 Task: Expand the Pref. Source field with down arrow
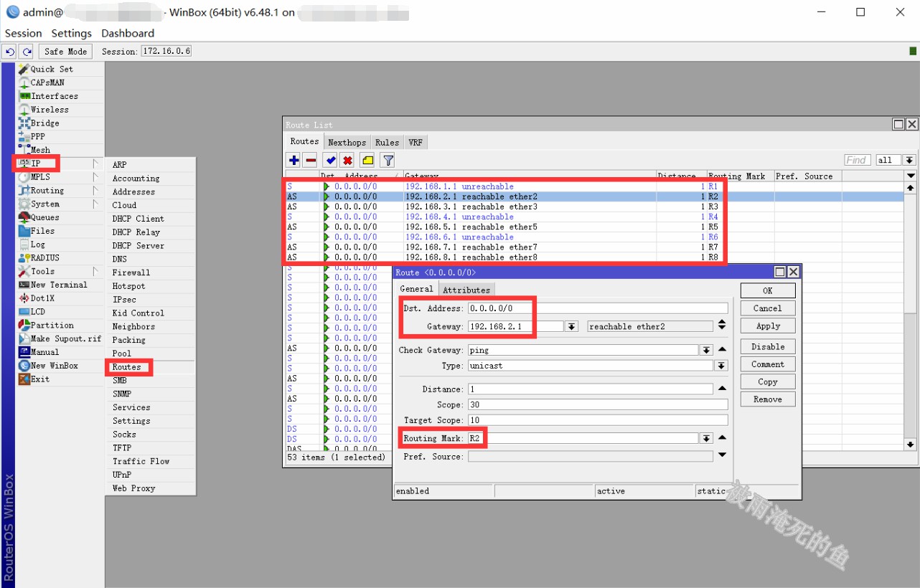coord(722,455)
